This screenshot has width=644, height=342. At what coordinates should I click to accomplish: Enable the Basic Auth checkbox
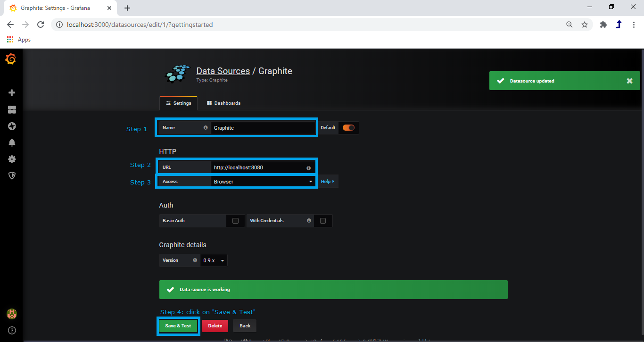coord(235,220)
